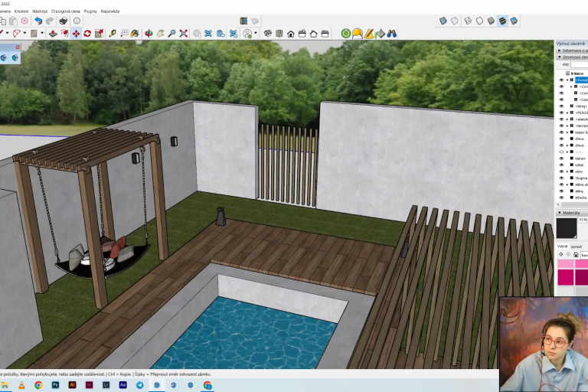The image size is (588, 392).
Task: Open the Nástroje menu
Action: pyautogui.click(x=41, y=11)
